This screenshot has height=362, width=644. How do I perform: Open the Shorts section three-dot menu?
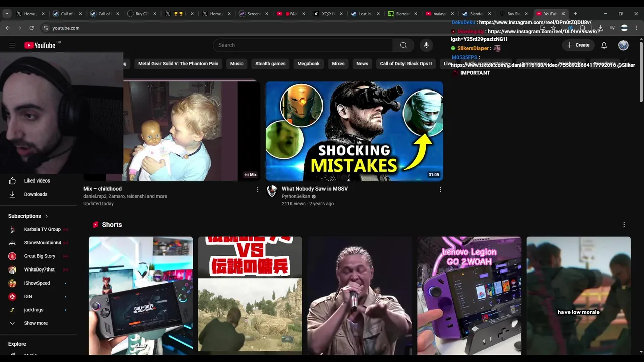click(x=624, y=225)
